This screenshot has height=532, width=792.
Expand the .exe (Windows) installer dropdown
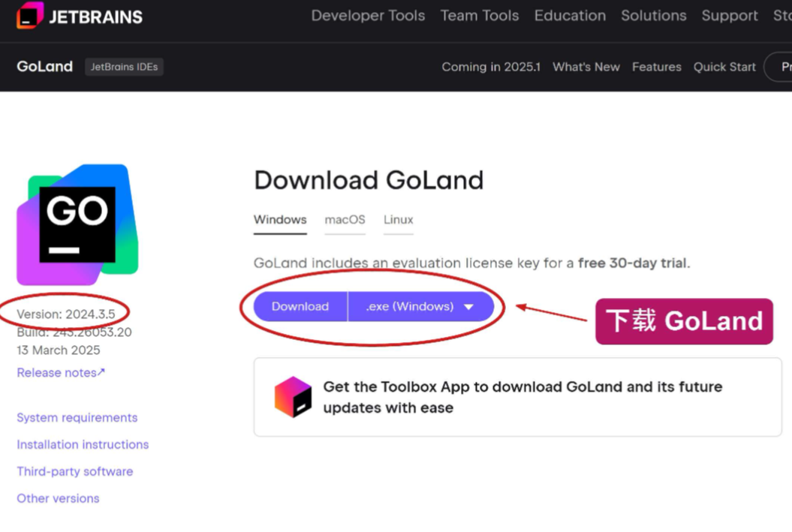(x=420, y=306)
